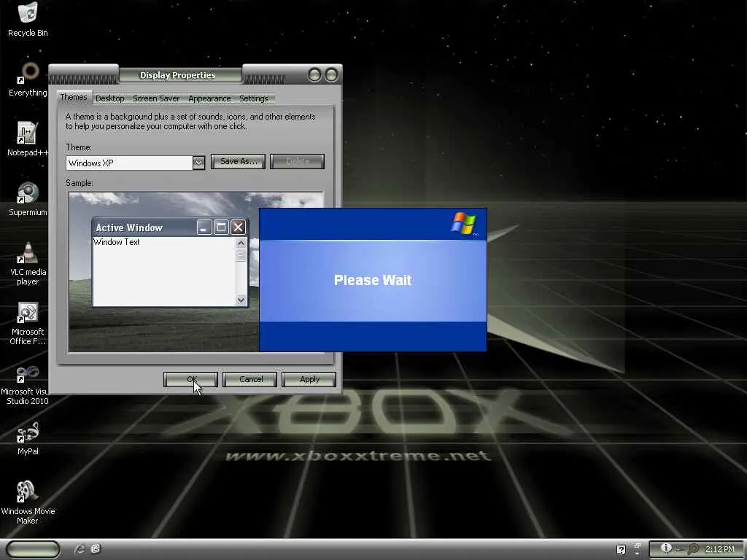747x560 pixels.
Task: Switch to the Themes tab
Action: point(74,97)
